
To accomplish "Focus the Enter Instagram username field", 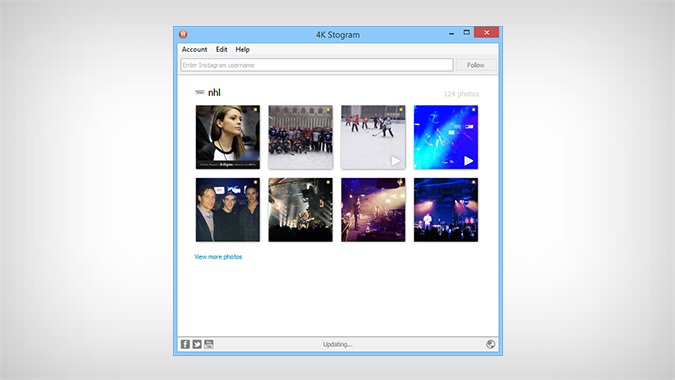I will [x=317, y=65].
